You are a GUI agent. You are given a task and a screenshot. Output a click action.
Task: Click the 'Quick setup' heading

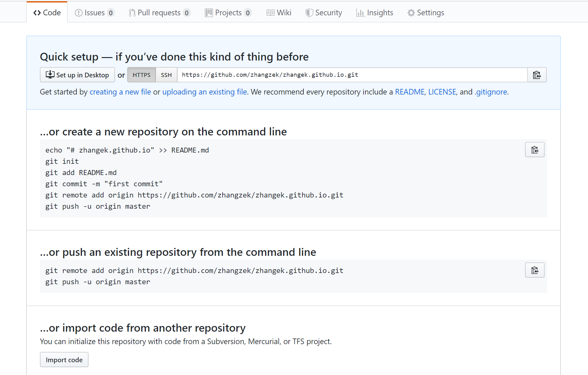click(x=174, y=57)
